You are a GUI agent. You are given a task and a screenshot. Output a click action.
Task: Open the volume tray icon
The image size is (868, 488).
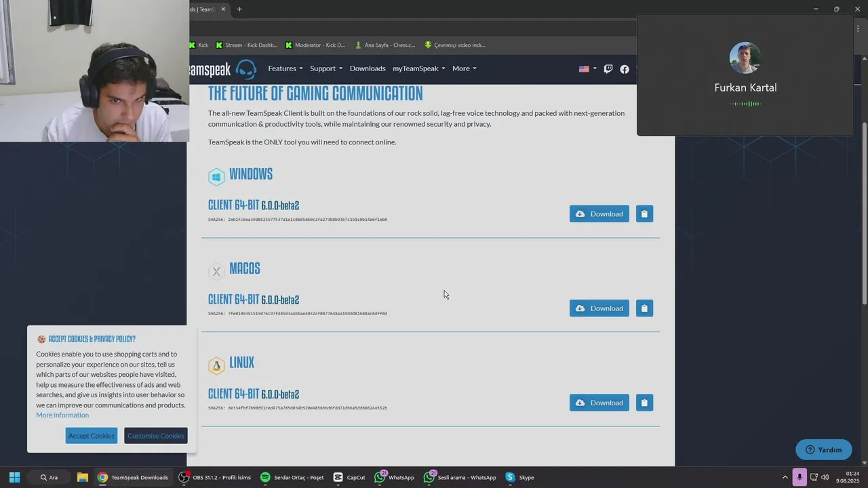pyautogui.click(x=825, y=477)
